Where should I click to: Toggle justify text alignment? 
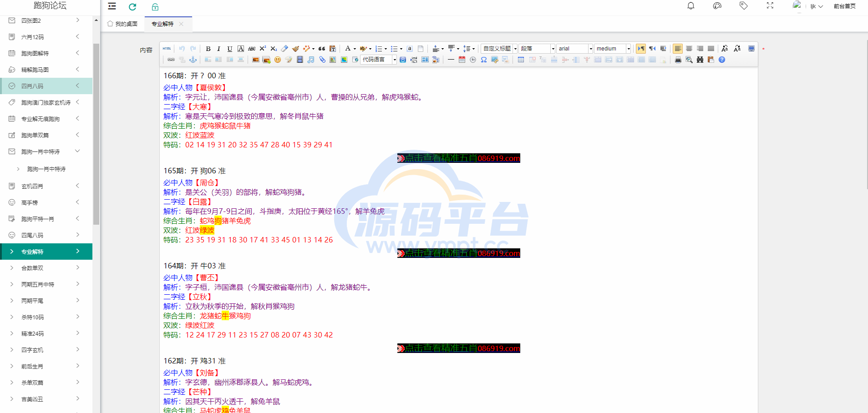click(711, 49)
